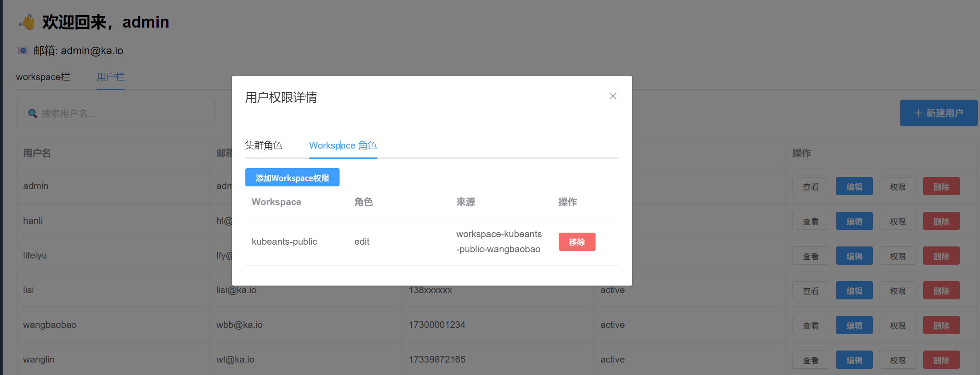This screenshot has width=980, height=375.
Task: Delete the lisi user
Action: (x=941, y=291)
